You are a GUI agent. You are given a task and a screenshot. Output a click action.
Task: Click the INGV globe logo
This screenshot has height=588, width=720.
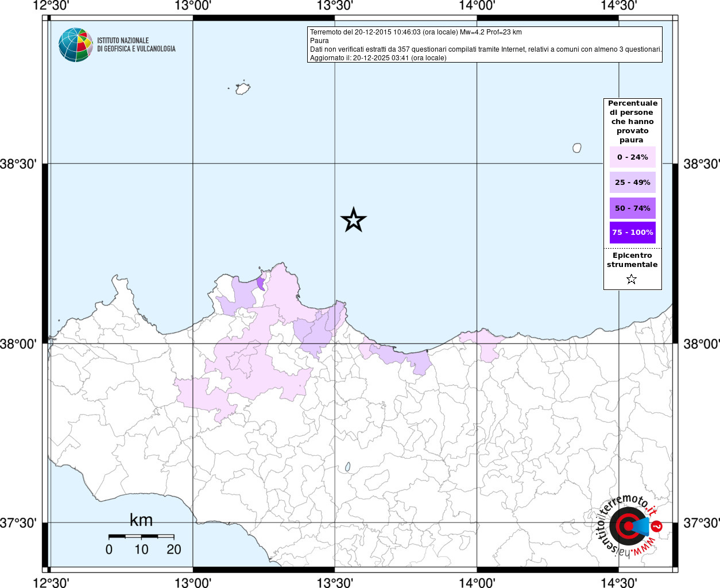click(75, 45)
